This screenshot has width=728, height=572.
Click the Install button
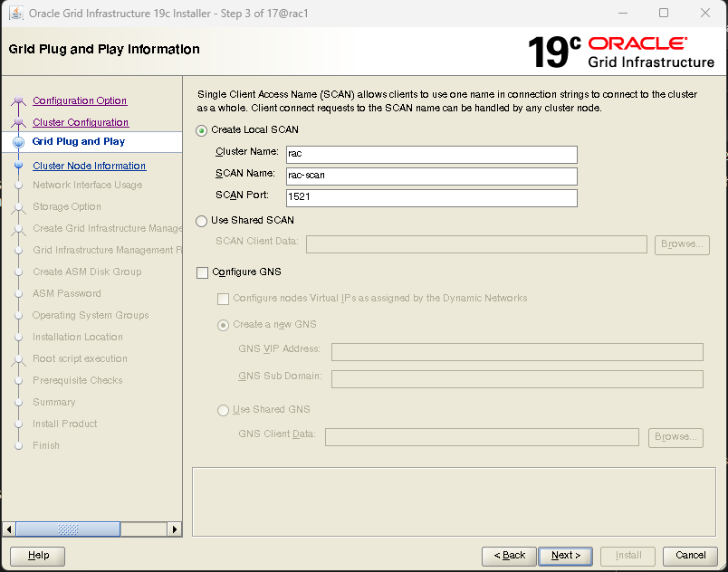627,557
